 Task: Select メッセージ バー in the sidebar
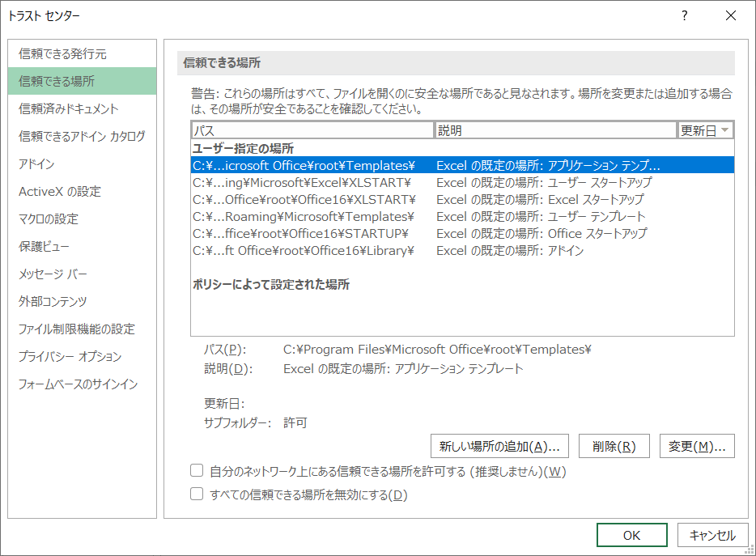click(x=82, y=274)
